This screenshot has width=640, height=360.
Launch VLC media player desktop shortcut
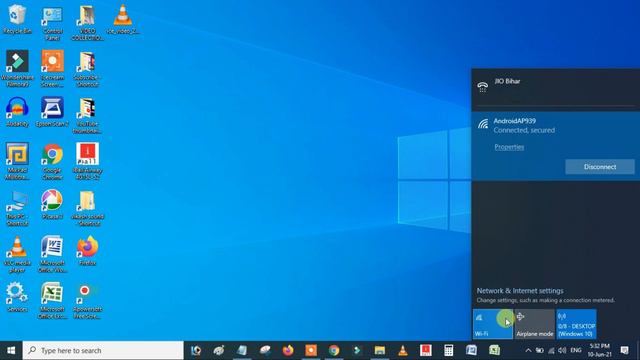pos(17,254)
